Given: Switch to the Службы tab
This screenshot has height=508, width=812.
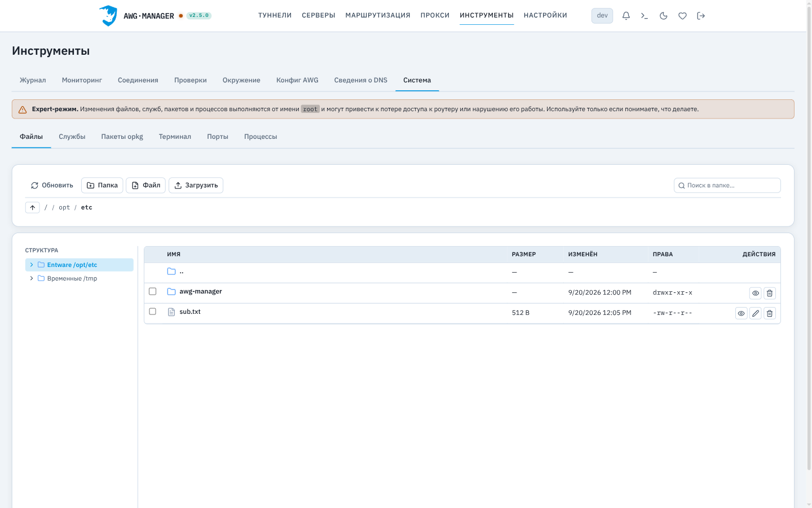Looking at the screenshot, I should pyautogui.click(x=72, y=137).
